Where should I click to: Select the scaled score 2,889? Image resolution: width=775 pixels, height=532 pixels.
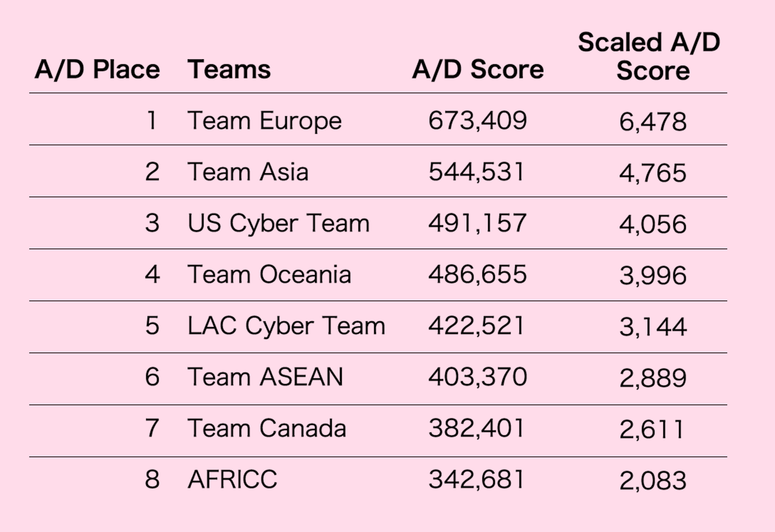[x=652, y=379]
